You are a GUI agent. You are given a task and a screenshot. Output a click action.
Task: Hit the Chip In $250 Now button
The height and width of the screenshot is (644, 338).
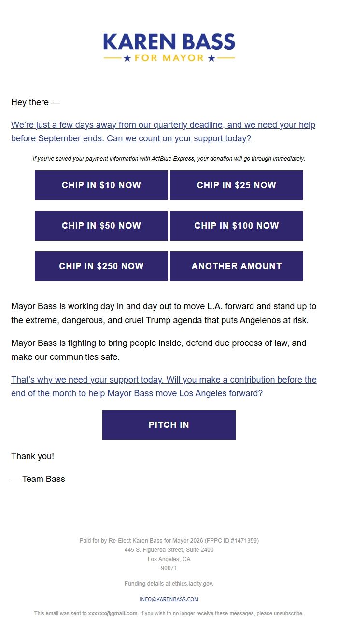tap(101, 266)
